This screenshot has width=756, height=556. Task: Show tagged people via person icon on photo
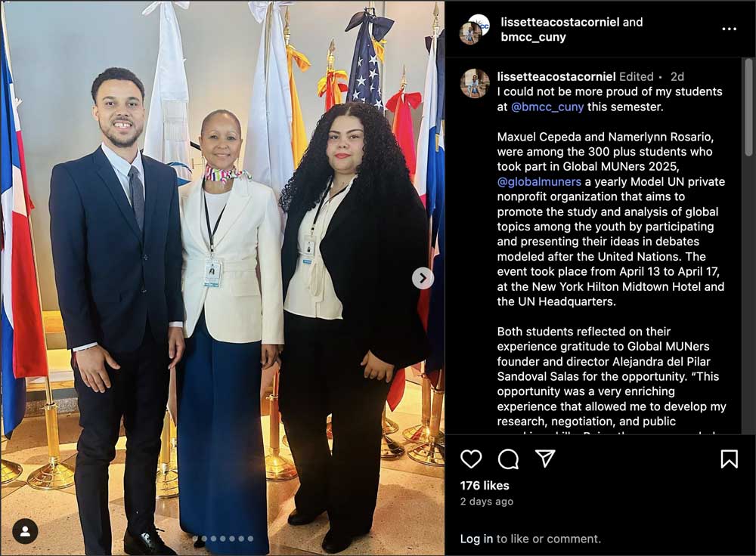(25, 531)
